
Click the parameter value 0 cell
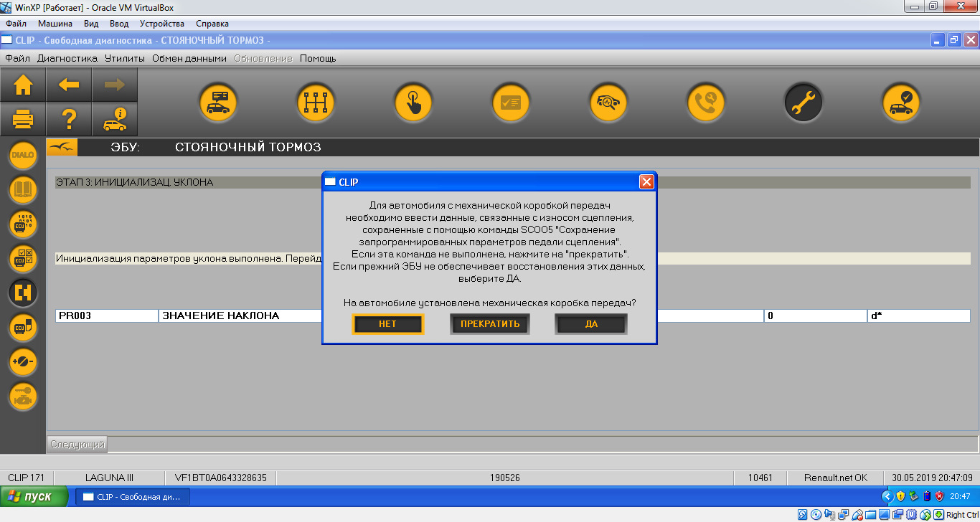tap(815, 316)
